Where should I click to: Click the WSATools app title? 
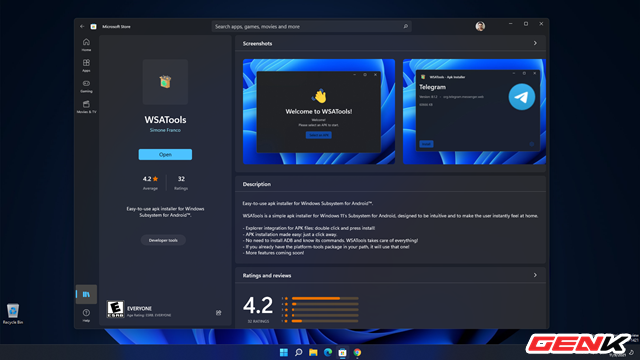165,120
